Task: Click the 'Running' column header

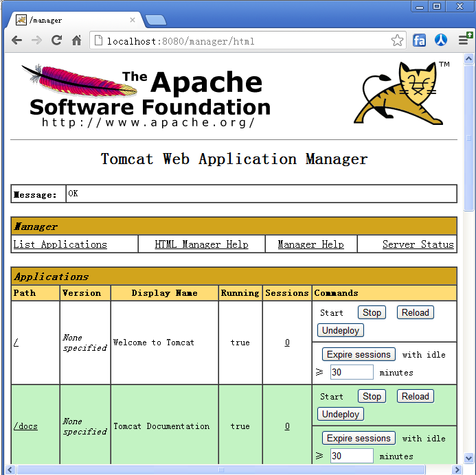Action: point(240,293)
